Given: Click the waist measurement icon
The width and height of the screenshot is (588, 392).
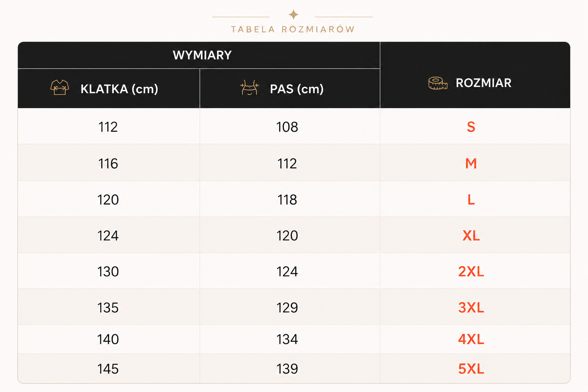Looking at the screenshot, I should click(249, 88).
